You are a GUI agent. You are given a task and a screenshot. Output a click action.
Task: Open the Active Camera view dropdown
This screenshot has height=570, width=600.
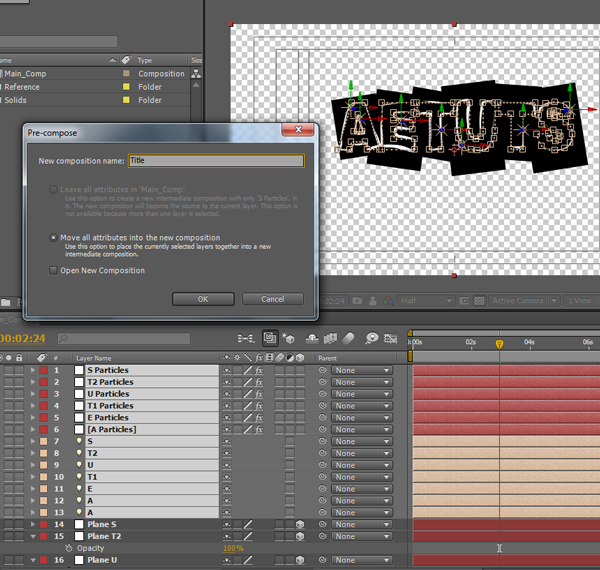524,301
